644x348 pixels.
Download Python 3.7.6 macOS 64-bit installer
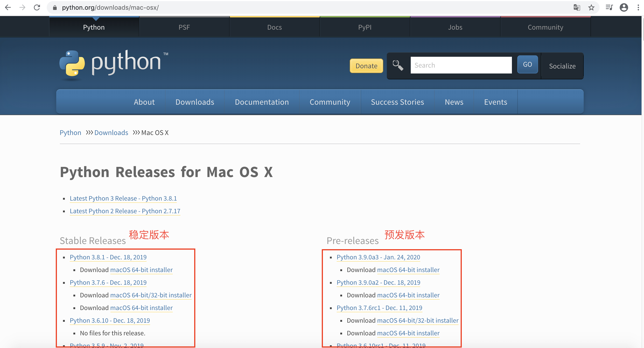coord(142,308)
